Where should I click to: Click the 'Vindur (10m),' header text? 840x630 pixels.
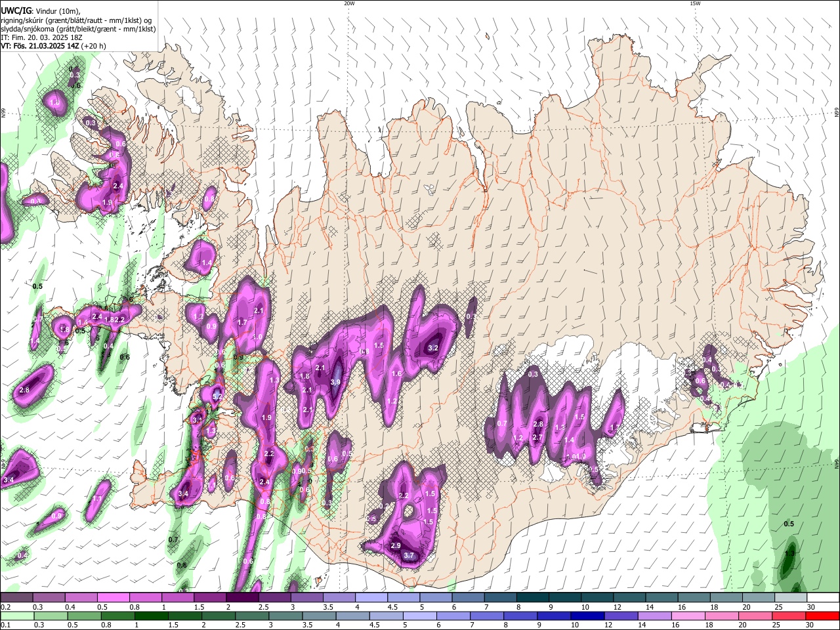coord(58,11)
